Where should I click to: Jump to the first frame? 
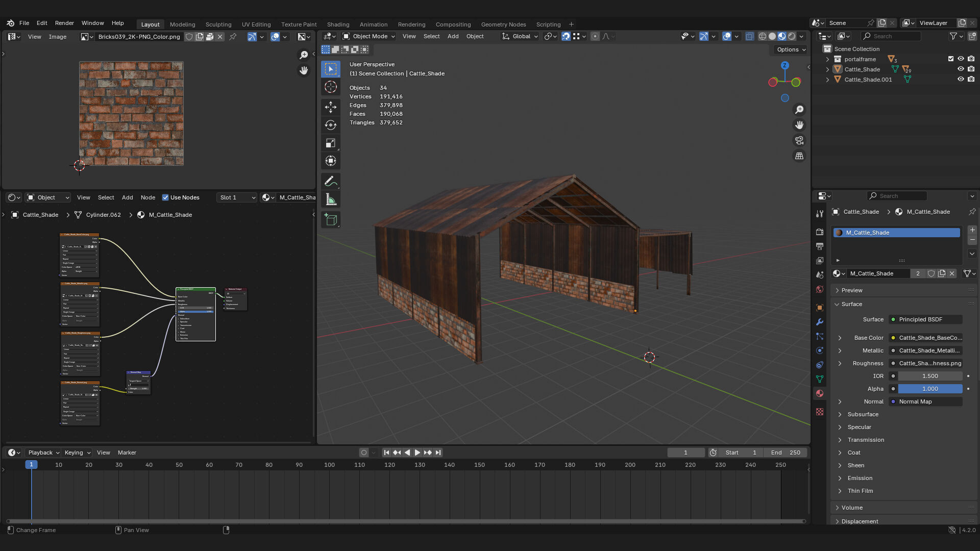point(386,453)
